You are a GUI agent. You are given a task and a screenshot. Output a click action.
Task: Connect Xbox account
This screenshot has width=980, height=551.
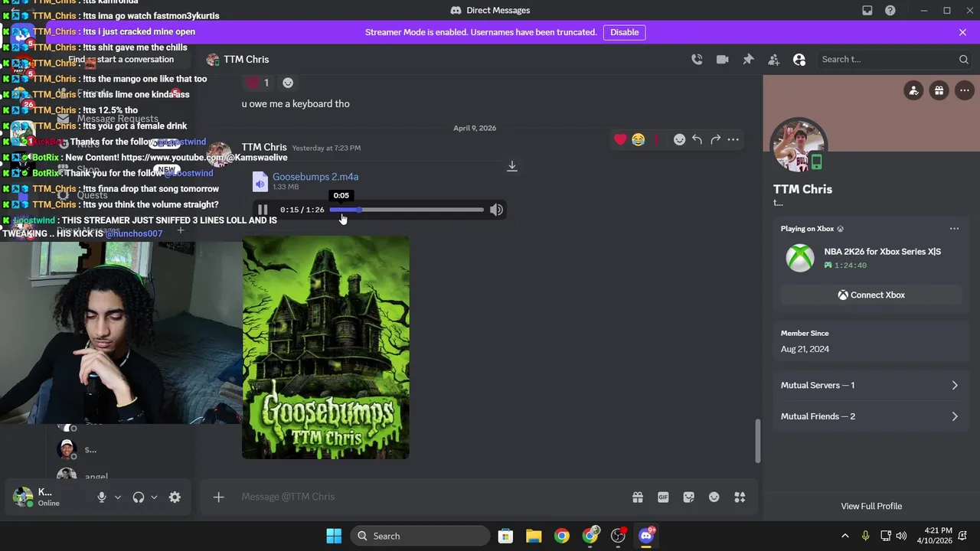(871, 295)
